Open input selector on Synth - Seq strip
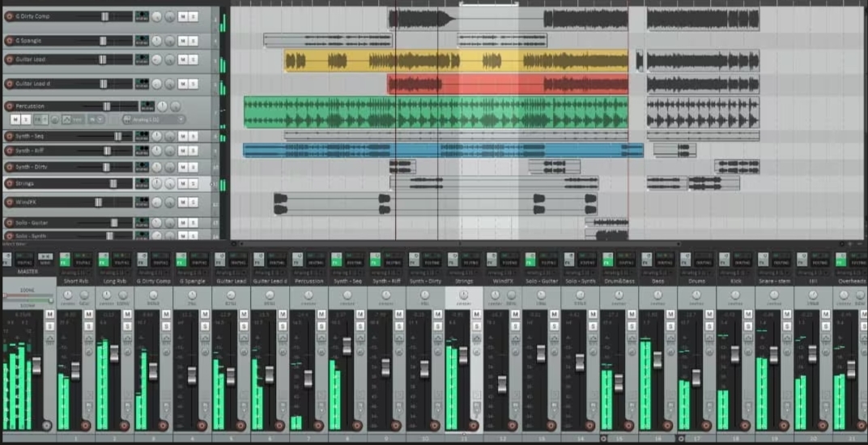The height and width of the screenshot is (445, 868). [347, 272]
